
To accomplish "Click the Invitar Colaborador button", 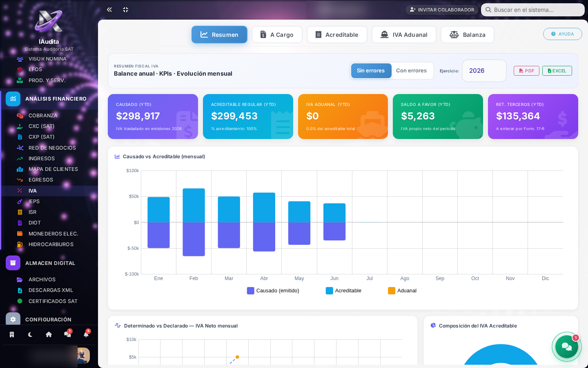I will click(442, 10).
